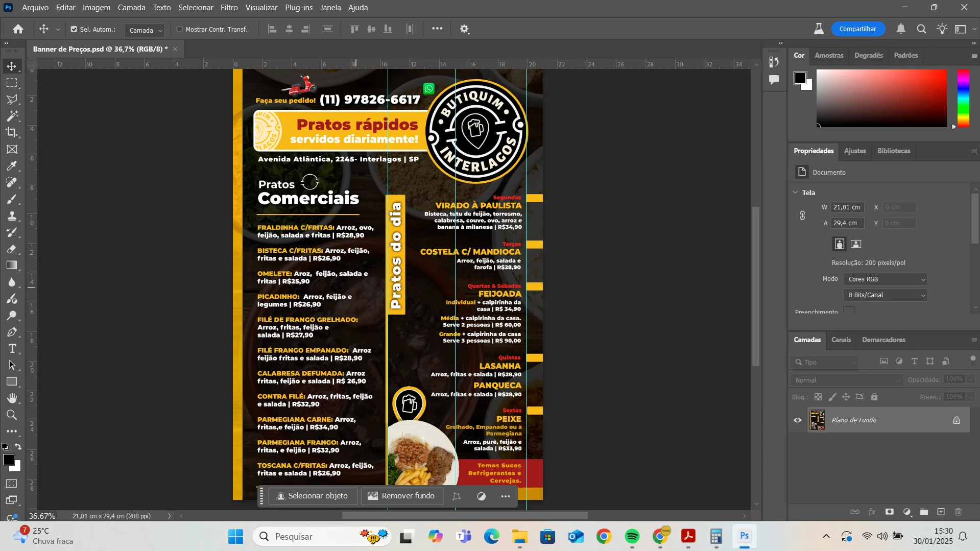Viewport: 980px width, 551px height.
Task: Select the Clone Stamp tool
Action: (x=12, y=216)
